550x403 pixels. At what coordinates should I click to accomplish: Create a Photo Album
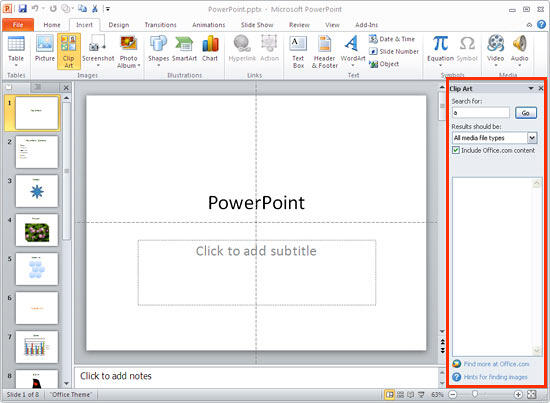tap(128, 51)
